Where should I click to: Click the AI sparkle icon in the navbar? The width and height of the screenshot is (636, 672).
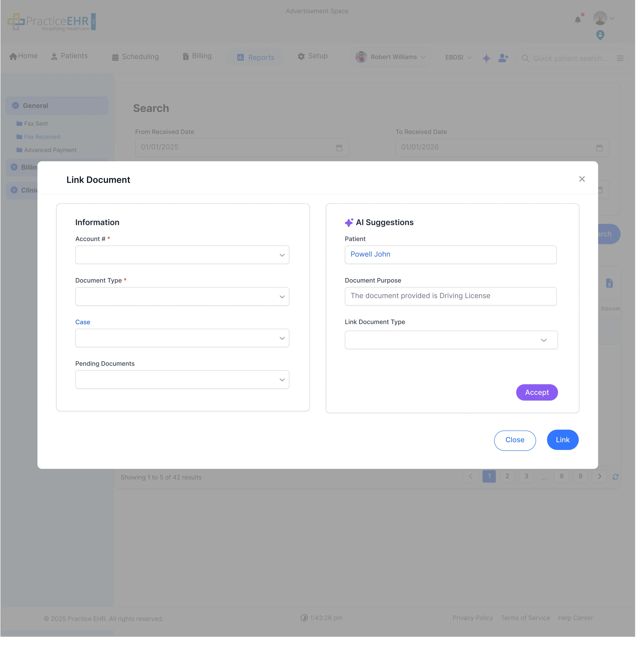tap(486, 58)
